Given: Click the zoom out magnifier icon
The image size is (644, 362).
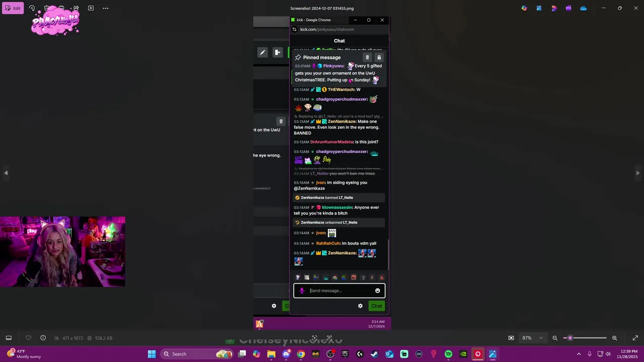Looking at the screenshot, I should click(555, 338).
